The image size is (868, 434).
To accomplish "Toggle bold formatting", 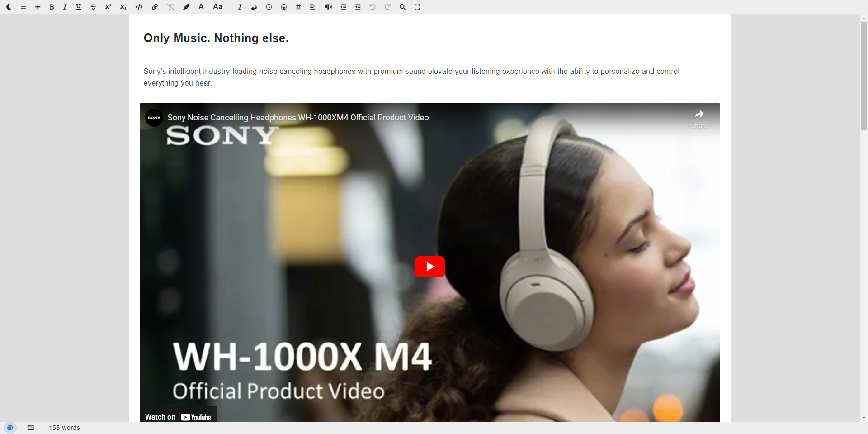I will tap(52, 7).
